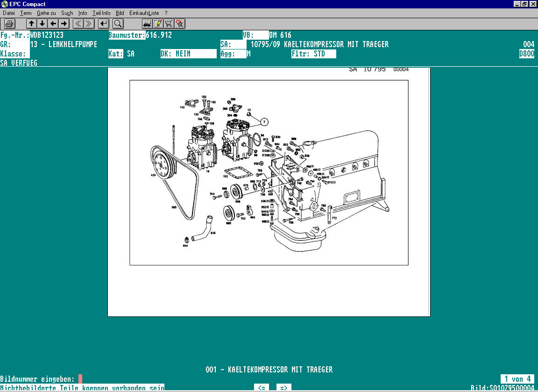The width and height of the screenshot is (538, 392).
Task: Click the double right chevron button
Action: click(89, 23)
